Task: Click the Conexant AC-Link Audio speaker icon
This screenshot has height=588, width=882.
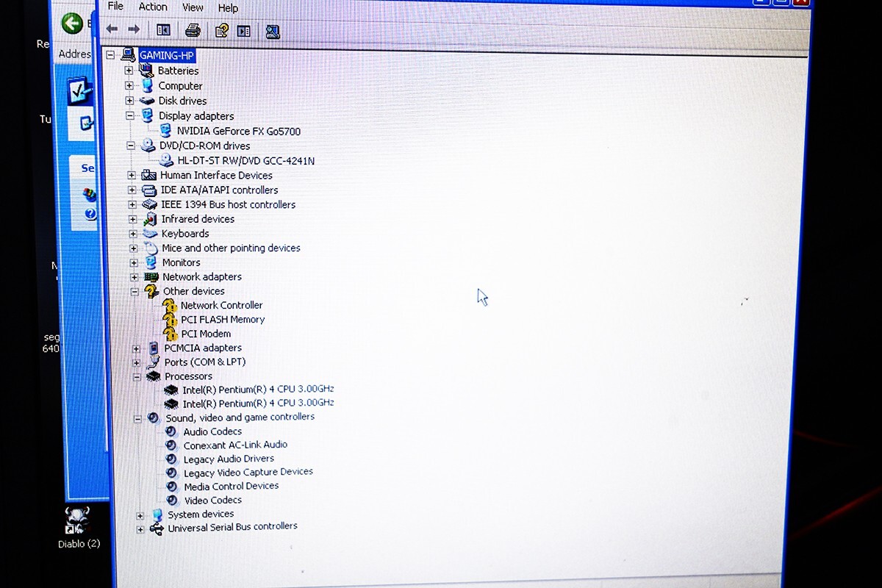Action: [171, 445]
